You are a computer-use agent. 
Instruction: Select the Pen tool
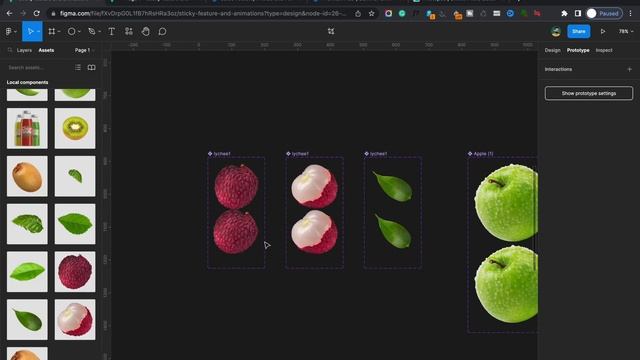(x=92, y=31)
